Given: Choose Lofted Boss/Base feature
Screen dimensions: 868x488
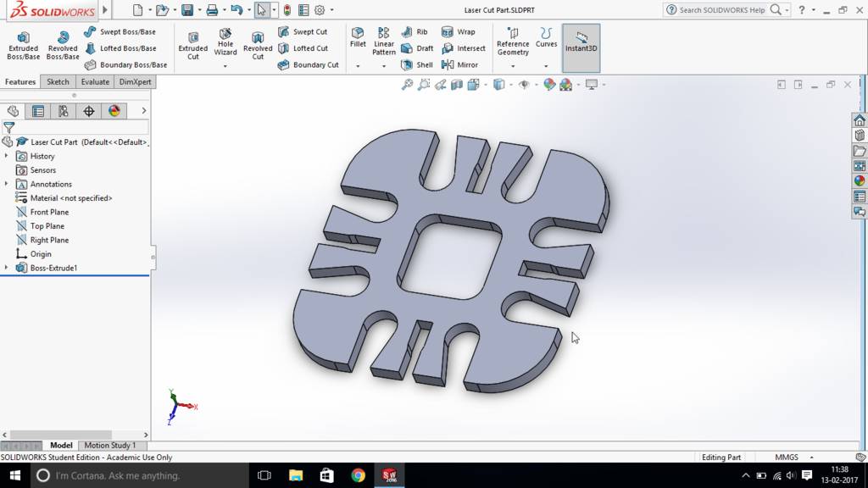Looking at the screenshot, I should coord(120,48).
